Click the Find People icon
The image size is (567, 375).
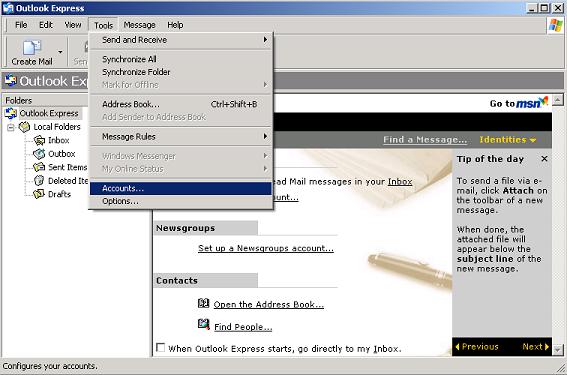pyautogui.click(x=204, y=324)
